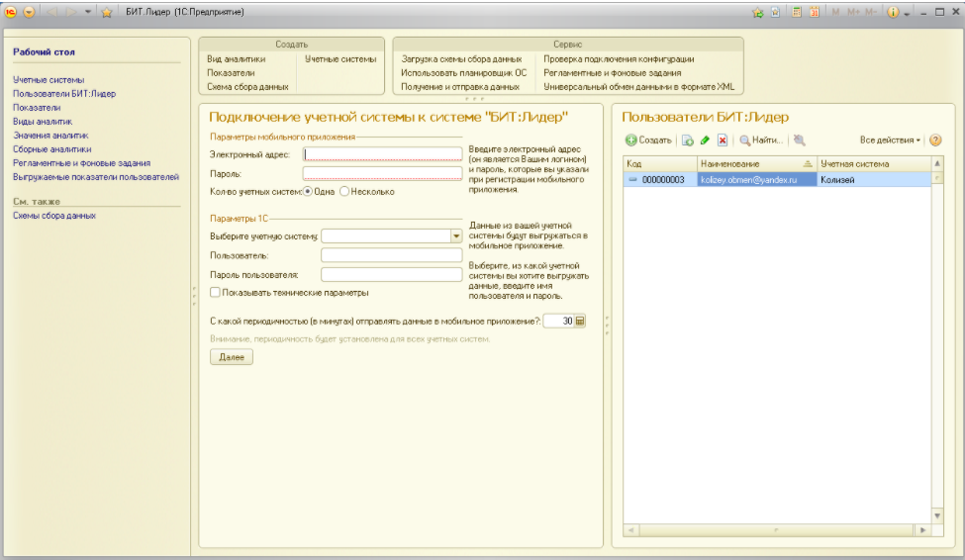Open Схемы сбора данных sidebar link
965x560 pixels.
[54, 216]
